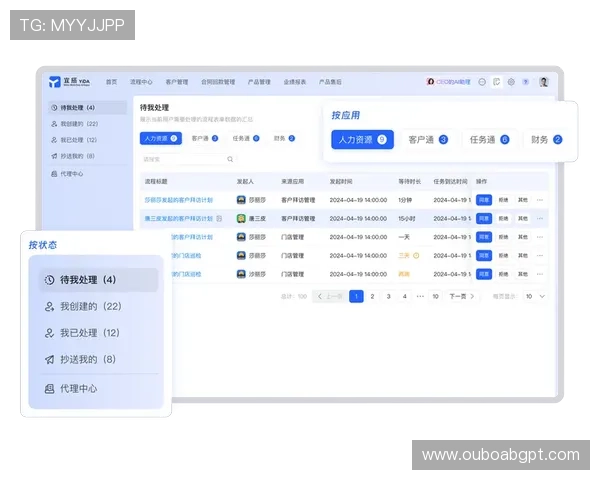This screenshot has height=480, width=600.
Task: Jump to page 3 in the pagination
Action: [x=388, y=296]
